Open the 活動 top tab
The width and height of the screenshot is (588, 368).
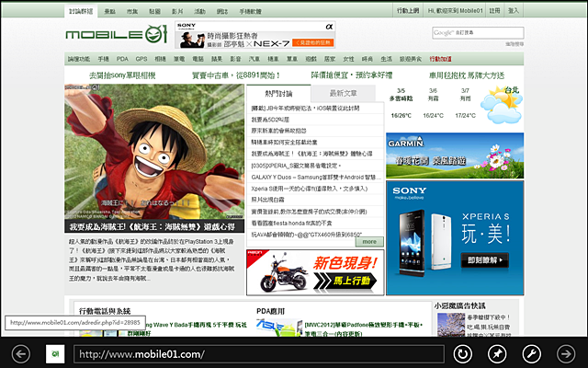point(199,12)
